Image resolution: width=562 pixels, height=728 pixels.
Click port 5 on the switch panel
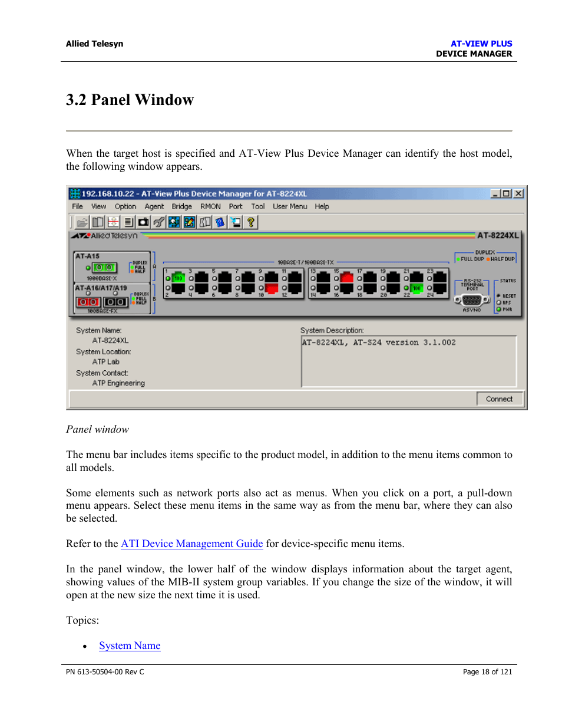click(x=225, y=278)
